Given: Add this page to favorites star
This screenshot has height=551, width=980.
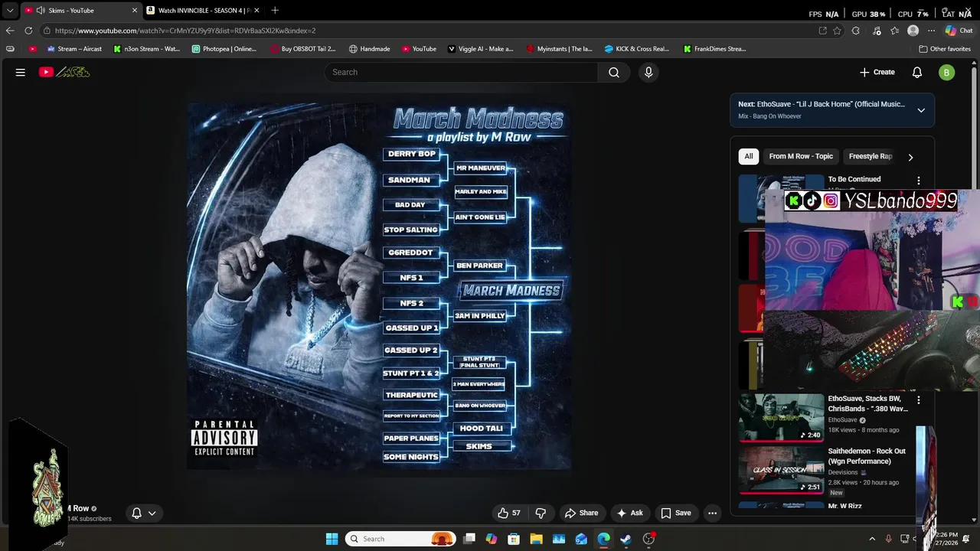Looking at the screenshot, I should [x=838, y=31].
